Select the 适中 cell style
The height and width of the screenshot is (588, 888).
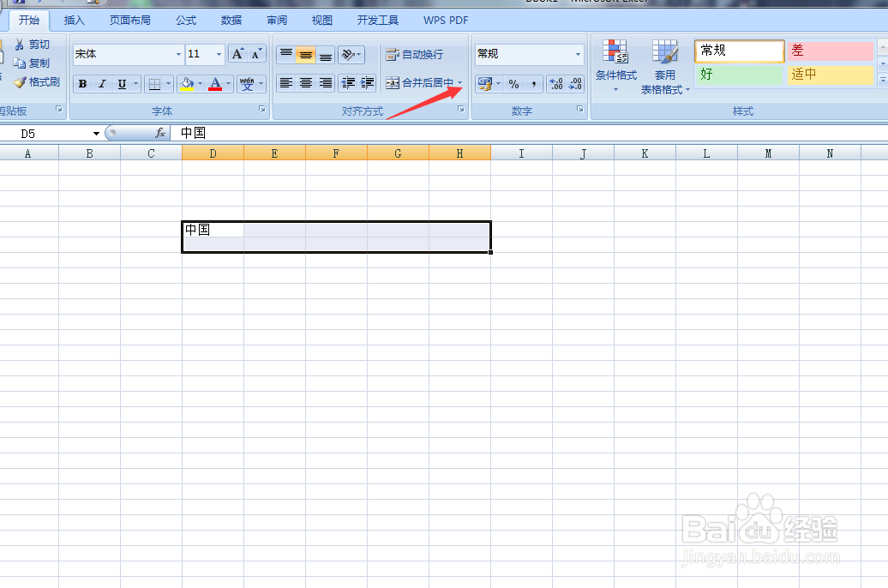click(831, 75)
